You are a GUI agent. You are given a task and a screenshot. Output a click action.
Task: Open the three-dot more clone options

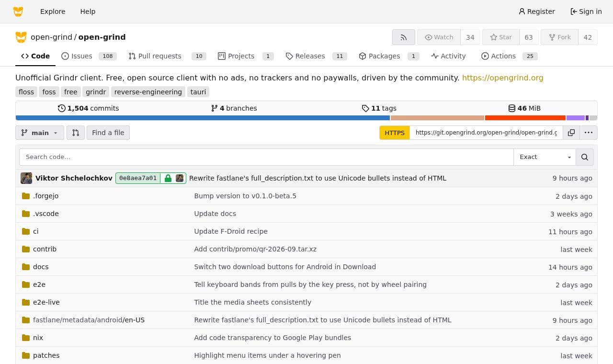point(589,133)
